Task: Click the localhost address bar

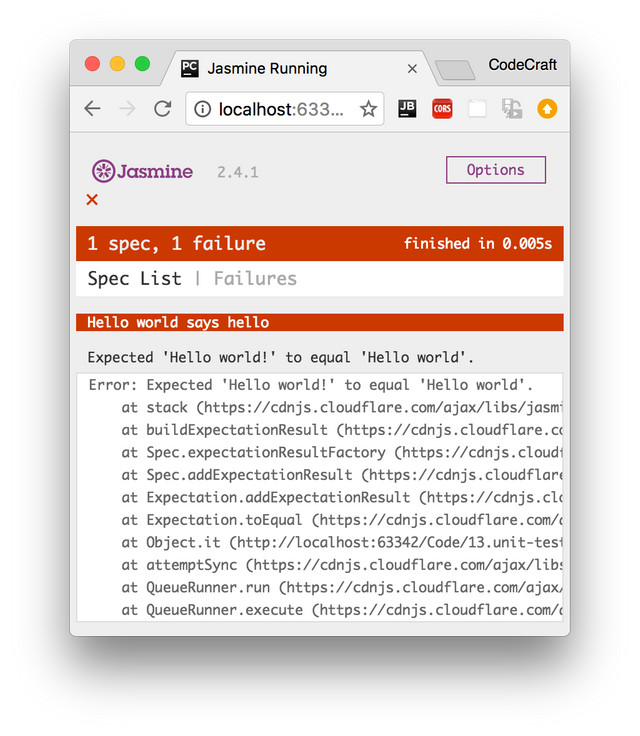Action: click(282, 109)
